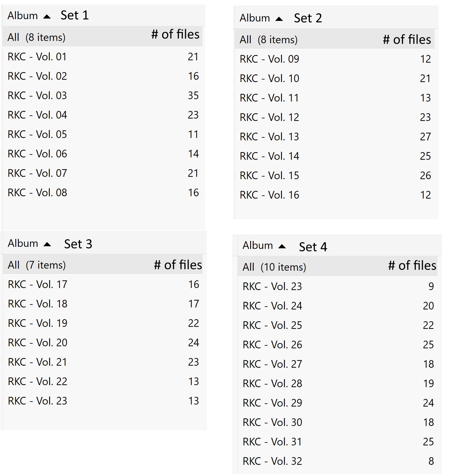Pick RKC - Vol. 13 from Set 2
457x476 pixels.
tap(270, 137)
